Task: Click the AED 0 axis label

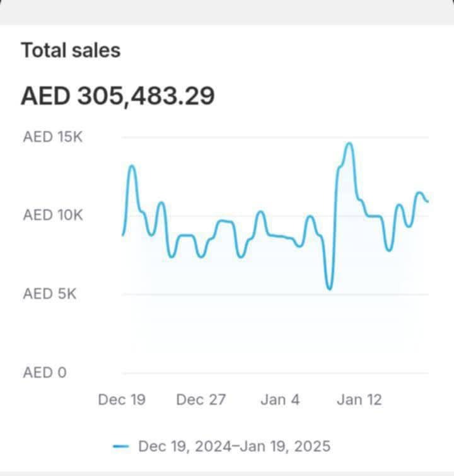Action: [x=45, y=373]
